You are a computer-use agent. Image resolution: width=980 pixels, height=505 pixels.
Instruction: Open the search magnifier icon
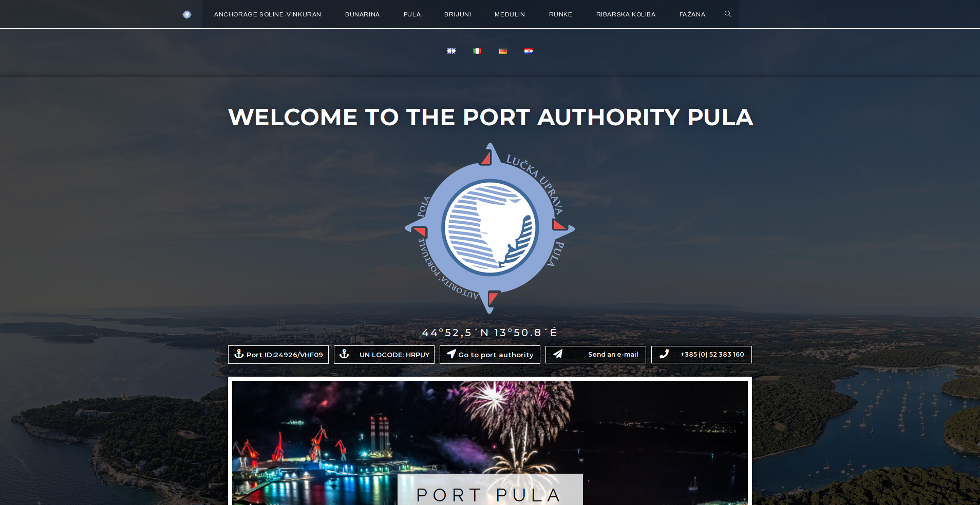tap(728, 14)
